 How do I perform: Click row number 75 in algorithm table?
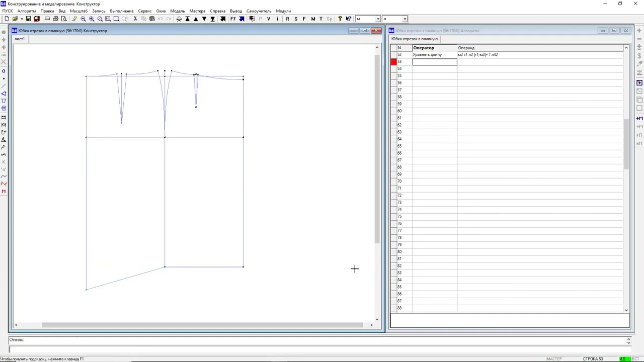[399, 217]
